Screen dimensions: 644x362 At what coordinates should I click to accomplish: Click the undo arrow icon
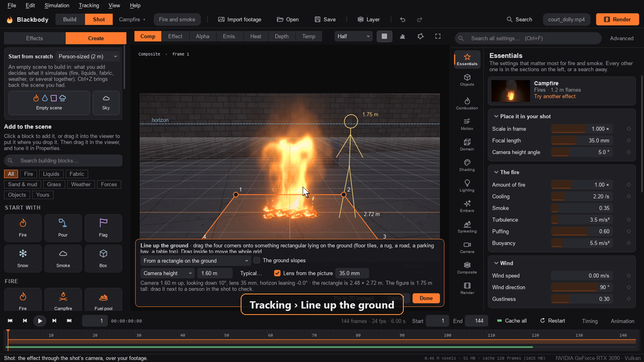pyautogui.click(x=402, y=19)
